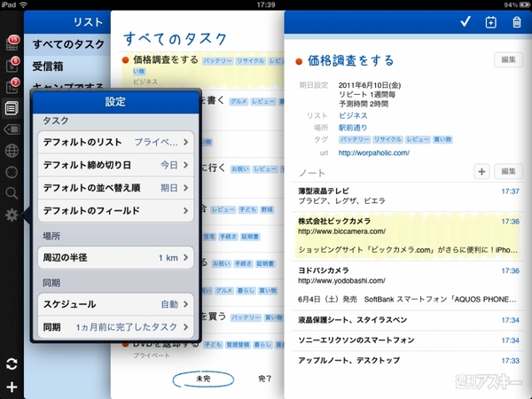Tap 編集 button in ノート section
Screen dimensions: 532x399
(x=508, y=171)
